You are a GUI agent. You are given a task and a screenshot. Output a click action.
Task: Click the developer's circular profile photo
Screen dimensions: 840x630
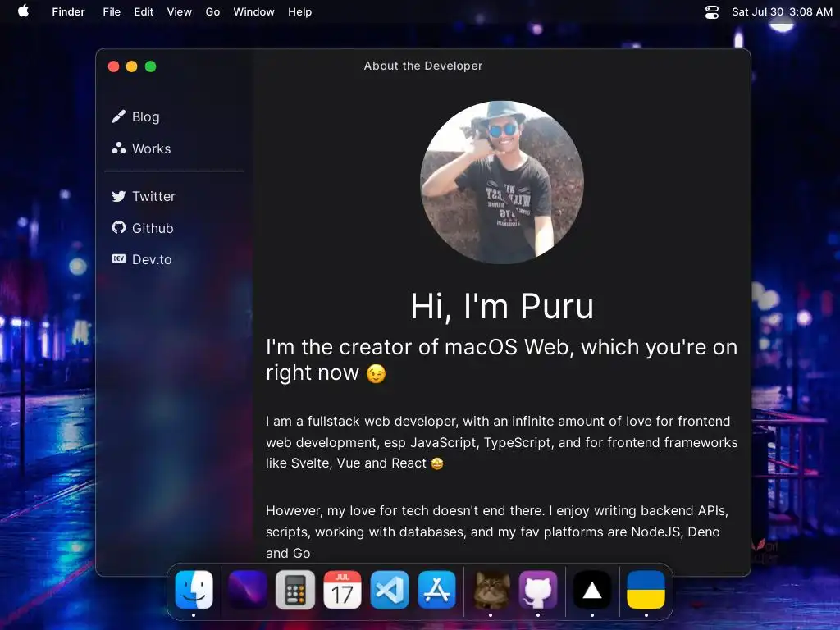(501, 182)
